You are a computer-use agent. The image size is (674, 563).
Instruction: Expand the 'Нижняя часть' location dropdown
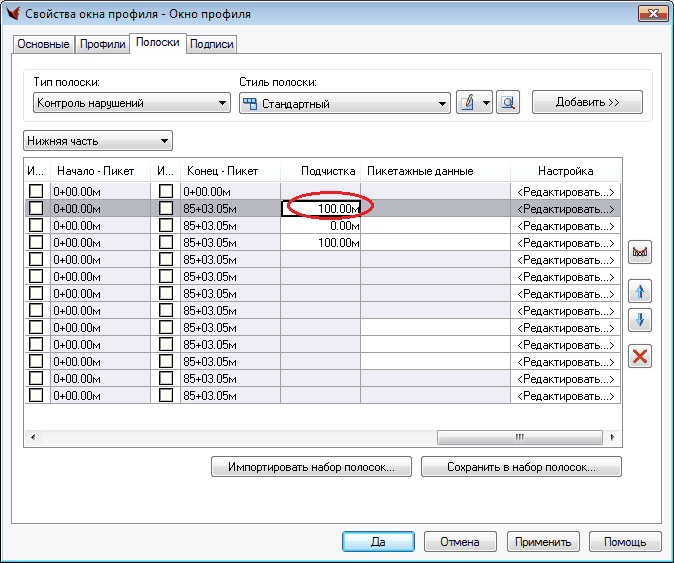click(97, 141)
